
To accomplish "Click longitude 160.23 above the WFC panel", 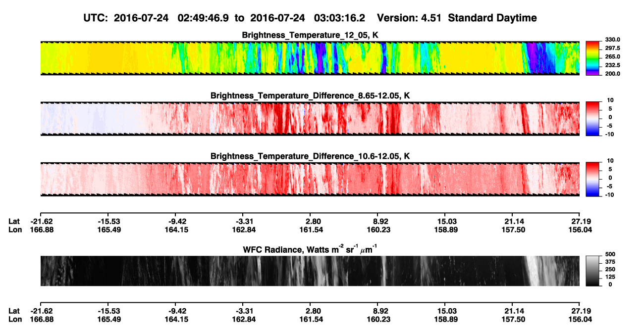I will pos(377,230).
